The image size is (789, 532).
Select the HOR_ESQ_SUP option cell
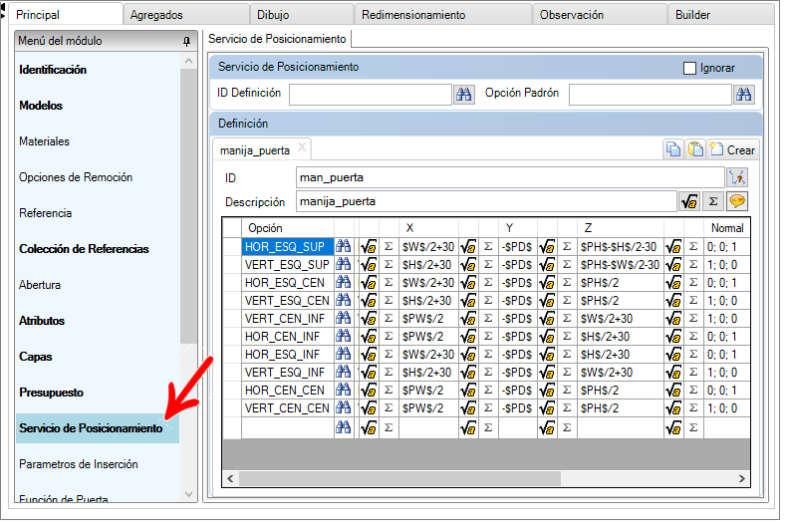(x=288, y=247)
